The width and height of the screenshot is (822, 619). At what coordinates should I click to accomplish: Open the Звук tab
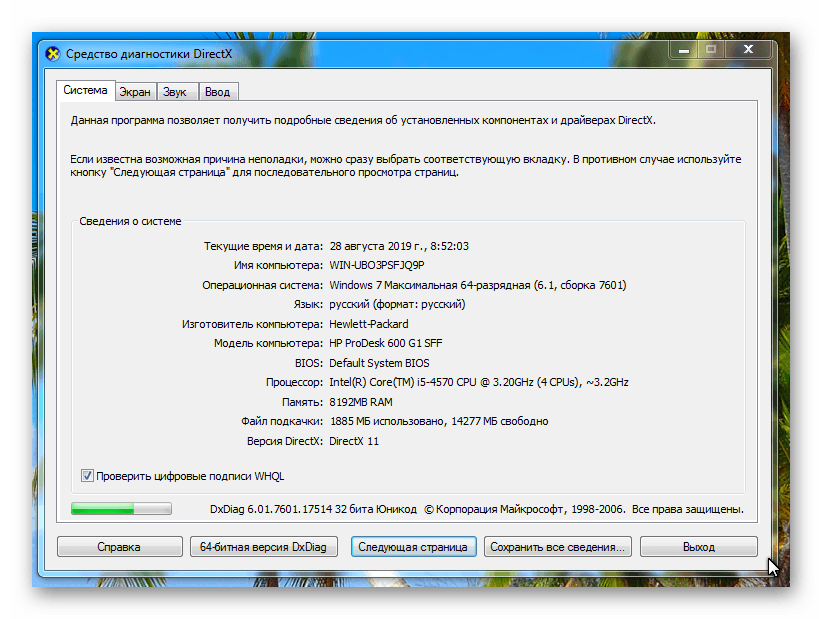click(175, 92)
